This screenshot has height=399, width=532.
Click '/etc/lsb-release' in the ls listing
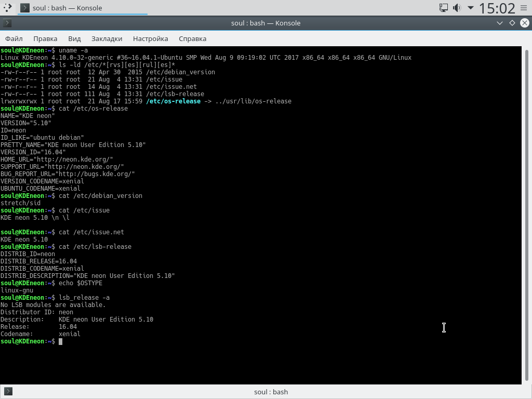pyautogui.click(x=175, y=94)
